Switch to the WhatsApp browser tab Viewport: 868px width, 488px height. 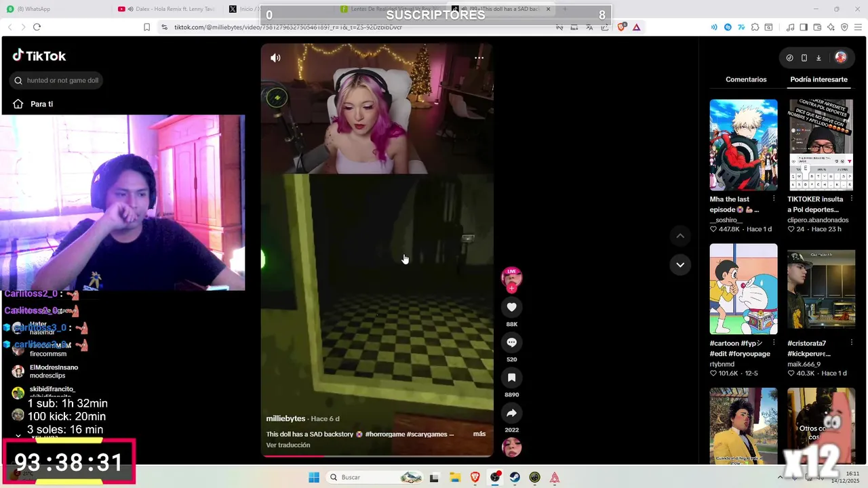tap(56, 9)
